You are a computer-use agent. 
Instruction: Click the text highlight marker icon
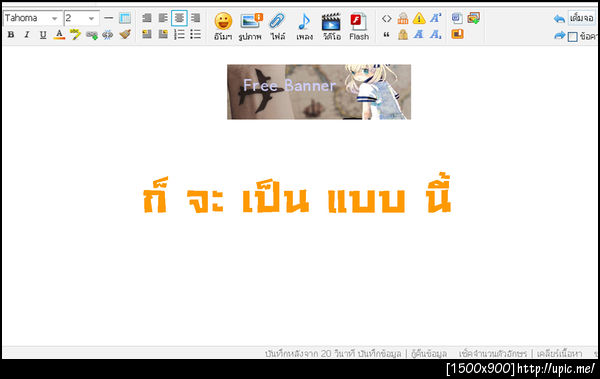coord(75,35)
